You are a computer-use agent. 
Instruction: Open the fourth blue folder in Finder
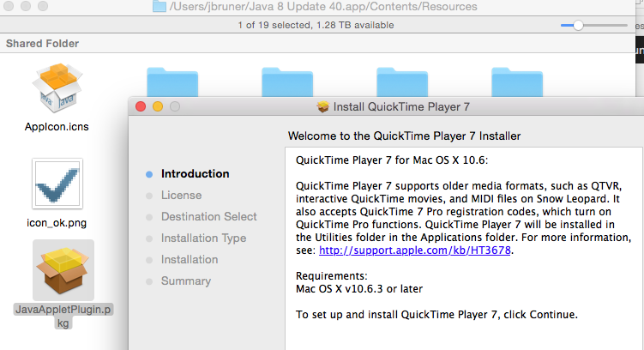click(x=517, y=82)
